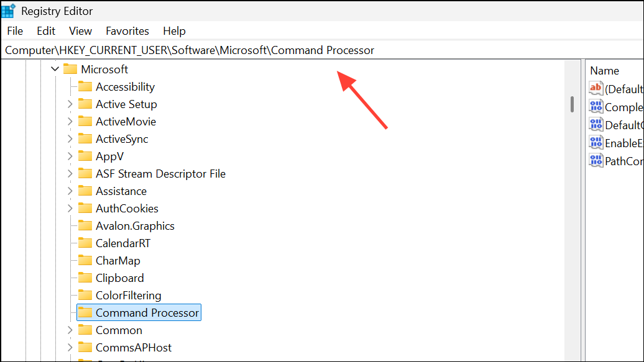Click the DefaultC... DWORD value icon

point(596,124)
